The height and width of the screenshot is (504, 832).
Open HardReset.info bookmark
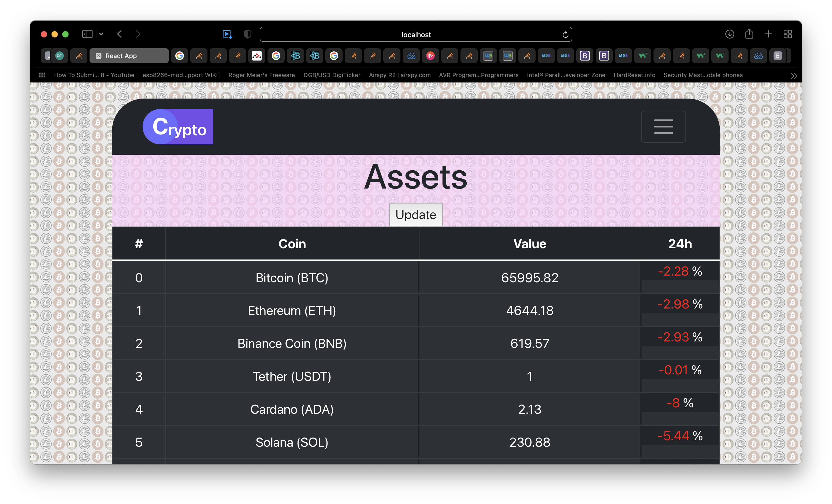pos(634,75)
